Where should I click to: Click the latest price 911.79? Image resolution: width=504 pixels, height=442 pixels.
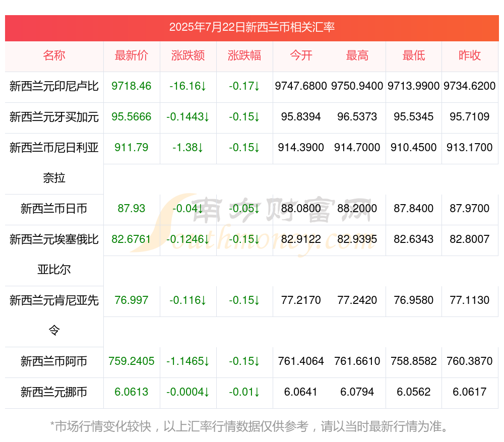click(x=132, y=148)
